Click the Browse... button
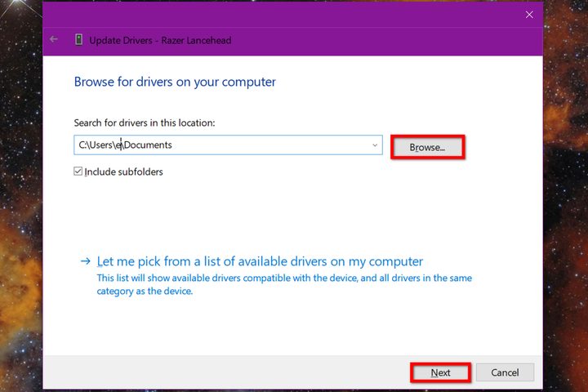Image resolution: width=588 pixels, height=392 pixels. 427,148
